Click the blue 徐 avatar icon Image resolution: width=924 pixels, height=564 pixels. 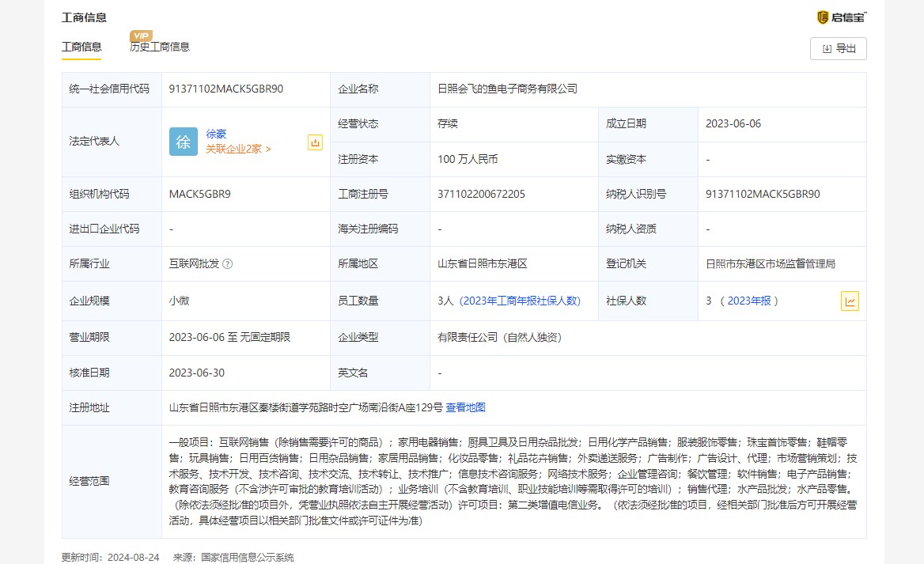pos(184,142)
